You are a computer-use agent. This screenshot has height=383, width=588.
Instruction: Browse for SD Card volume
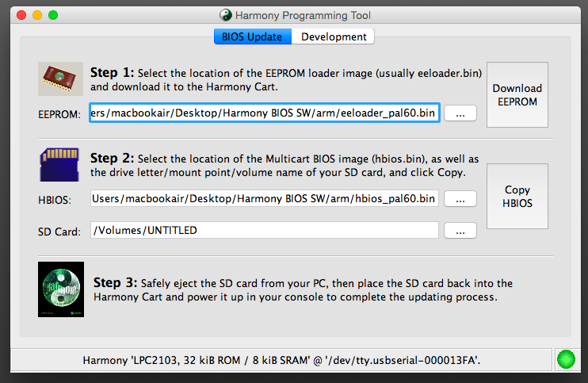tap(460, 231)
